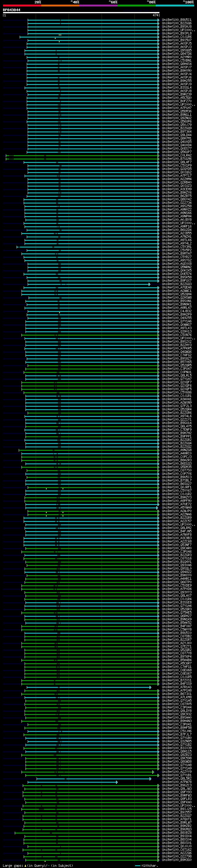This screenshot has height=868, width=197.
Task: Select UniRef100_Q9LJW3 label
Action: (176, 789)
